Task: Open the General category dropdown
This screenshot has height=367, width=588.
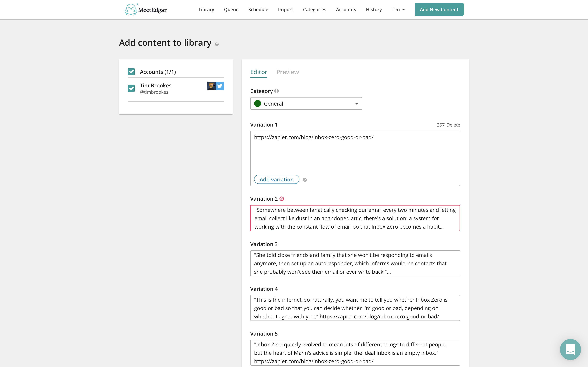Action: point(306,104)
